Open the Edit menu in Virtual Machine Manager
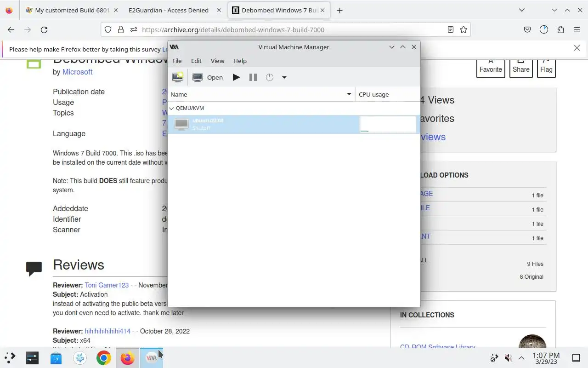Screen dimensions: 588x368 coord(196,61)
